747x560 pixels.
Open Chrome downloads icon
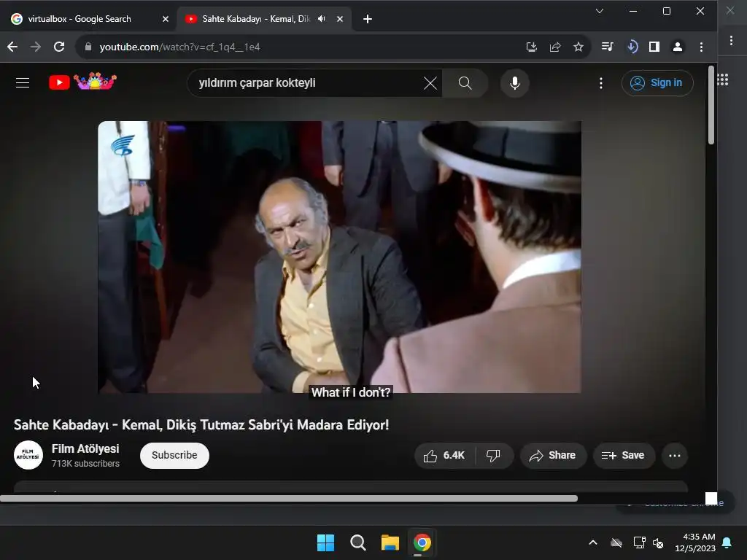pyautogui.click(x=632, y=47)
